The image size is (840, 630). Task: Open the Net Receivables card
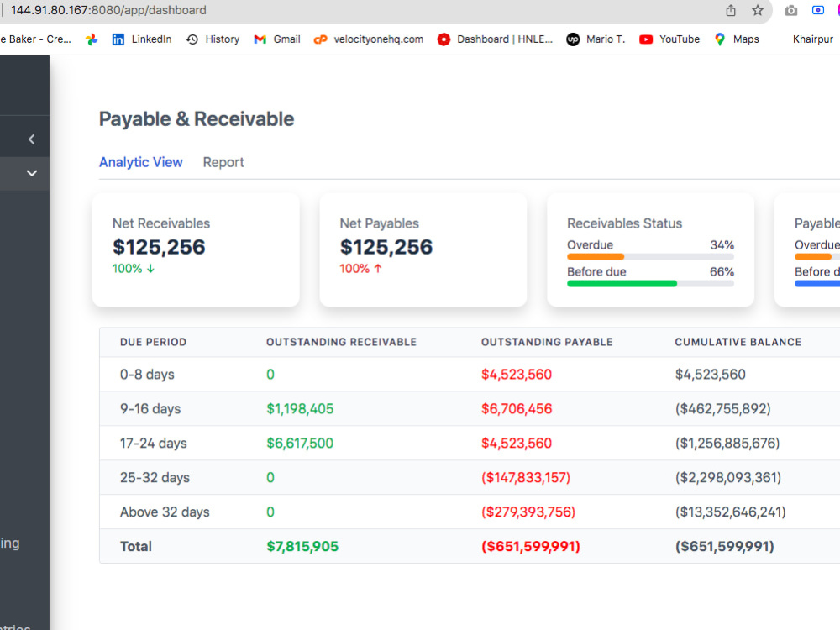tap(196, 249)
